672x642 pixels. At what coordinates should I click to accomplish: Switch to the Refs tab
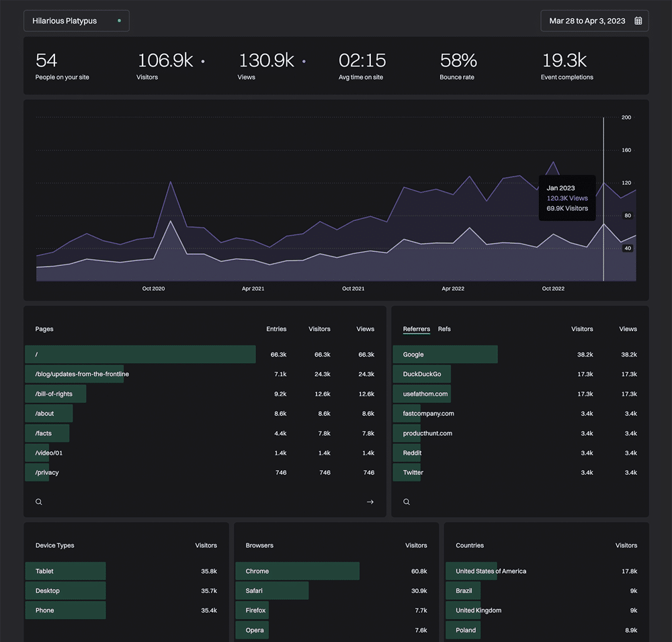(444, 329)
